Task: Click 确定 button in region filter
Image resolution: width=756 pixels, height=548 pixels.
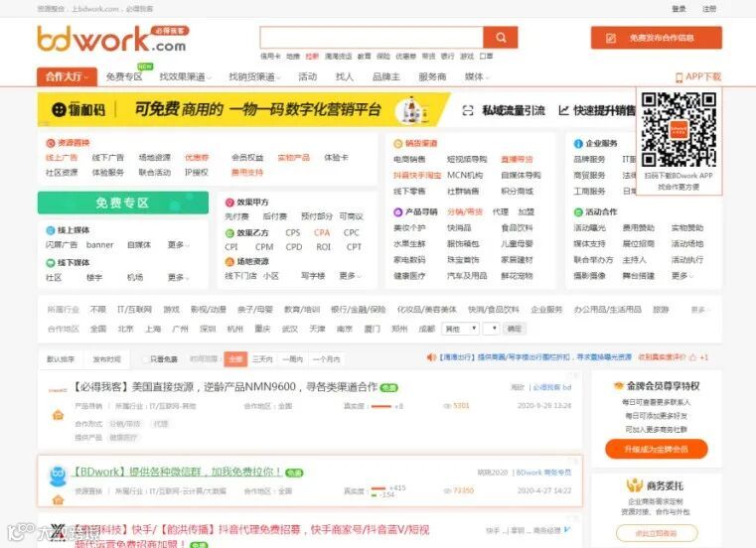Action: (515, 329)
